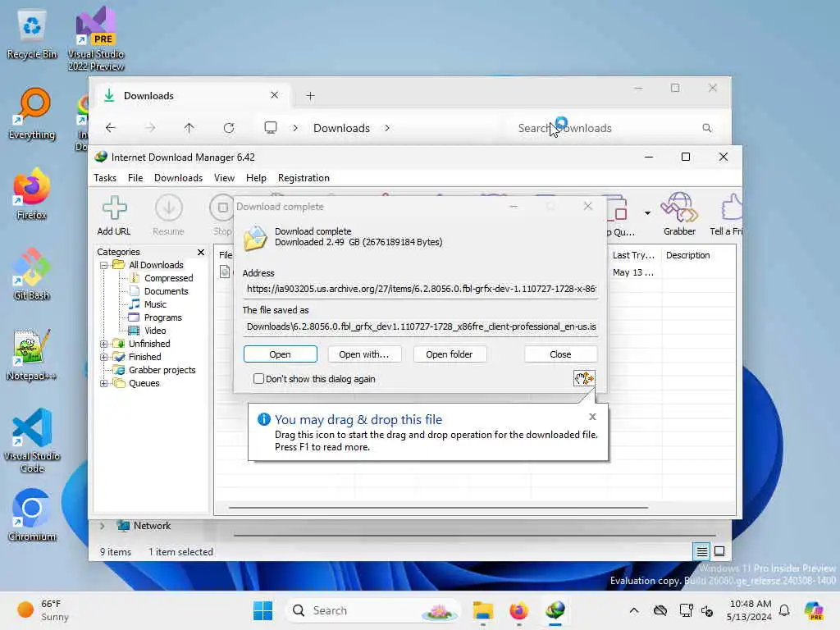
Task: Select the Chromium desktop shortcut
Action: (x=32, y=515)
